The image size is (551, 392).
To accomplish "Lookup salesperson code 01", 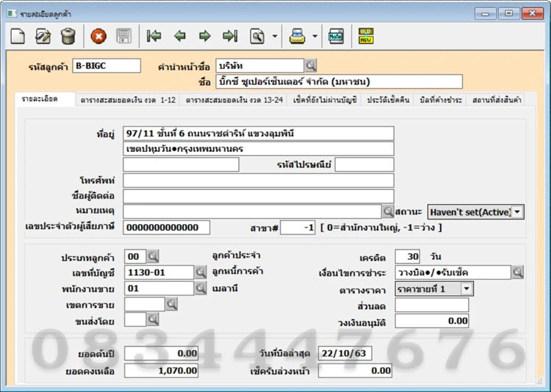I will (x=201, y=288).
